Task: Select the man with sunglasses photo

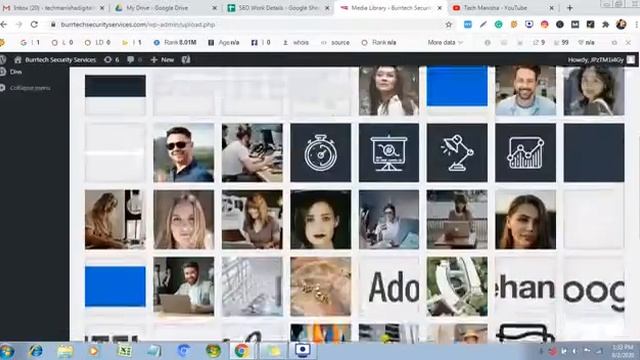Action: click(184, 153)
